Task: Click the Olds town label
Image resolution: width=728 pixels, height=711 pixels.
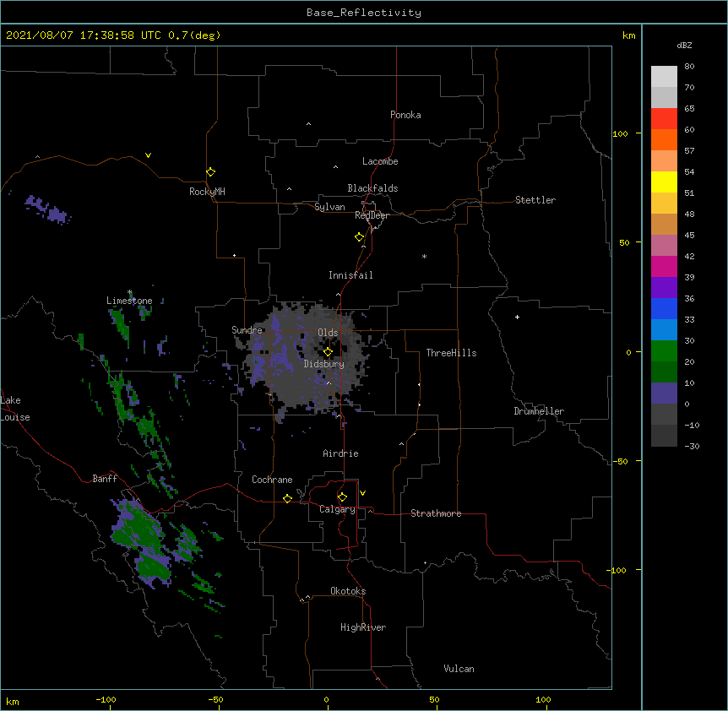Action: [x=328, y=333]
